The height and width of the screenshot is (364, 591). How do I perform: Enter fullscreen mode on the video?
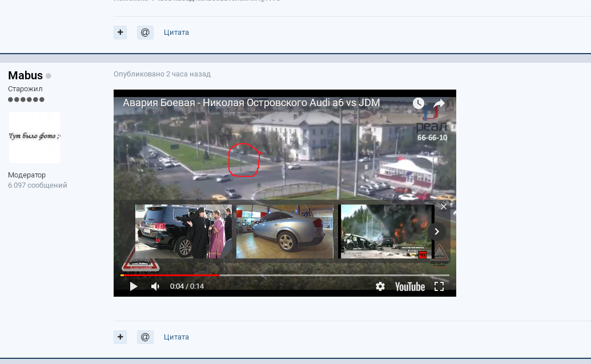click(439, 286)
